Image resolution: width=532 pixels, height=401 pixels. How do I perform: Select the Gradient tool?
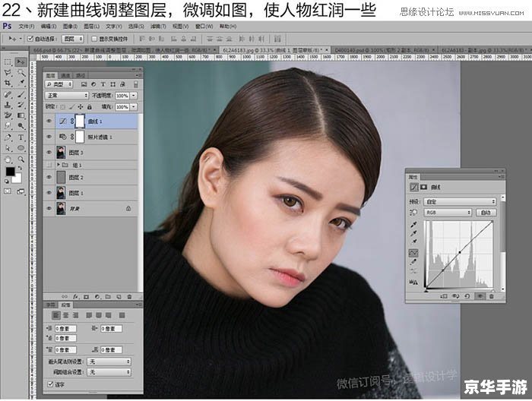pyautogui.click(x=21, y=115)
